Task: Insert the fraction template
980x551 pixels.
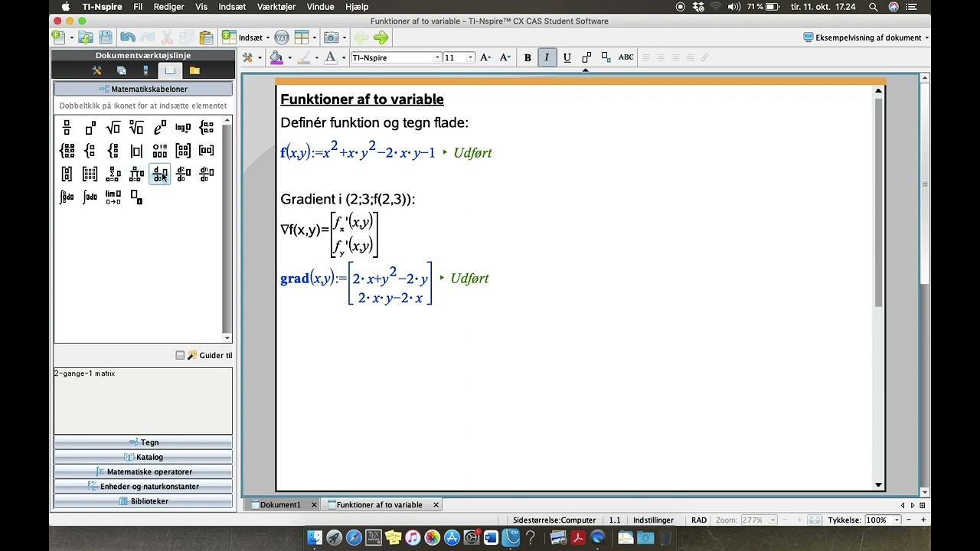Action: click(x=67, y=128)
